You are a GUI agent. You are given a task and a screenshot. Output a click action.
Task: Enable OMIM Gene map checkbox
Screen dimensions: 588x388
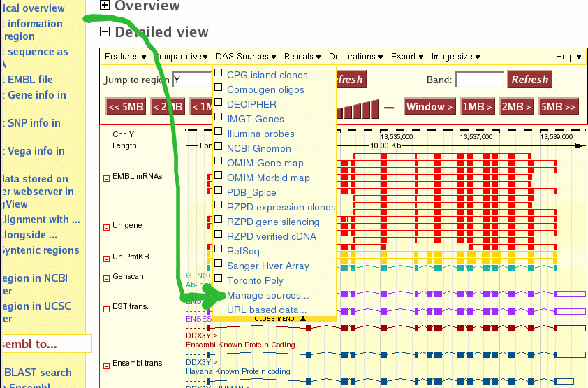coord(219,160)
